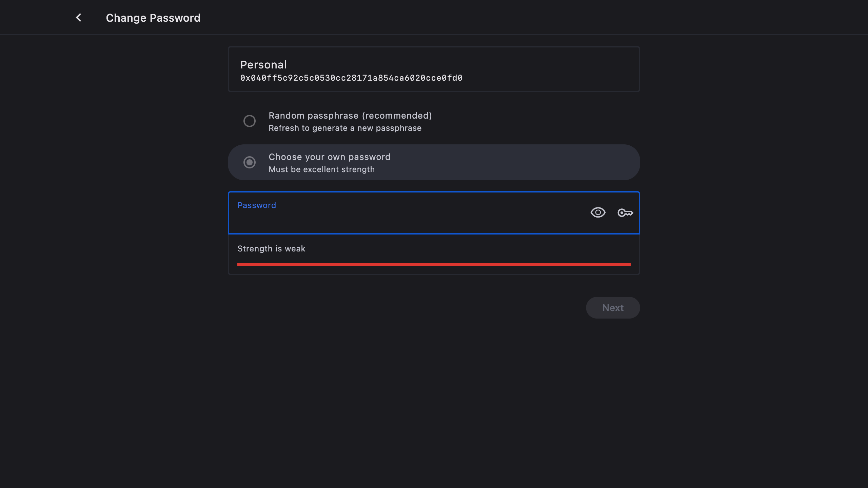Viewport: 868px width, 488px height.
Task: Click the "Must be excellent strength" hint
Action: point(321,169)
